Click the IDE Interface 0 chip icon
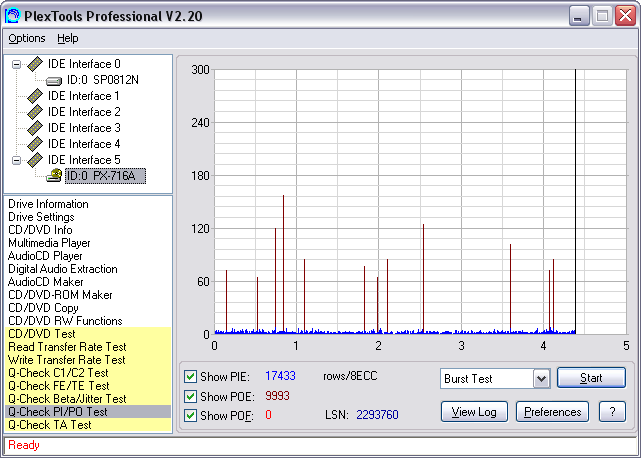 tap(35, 64)
